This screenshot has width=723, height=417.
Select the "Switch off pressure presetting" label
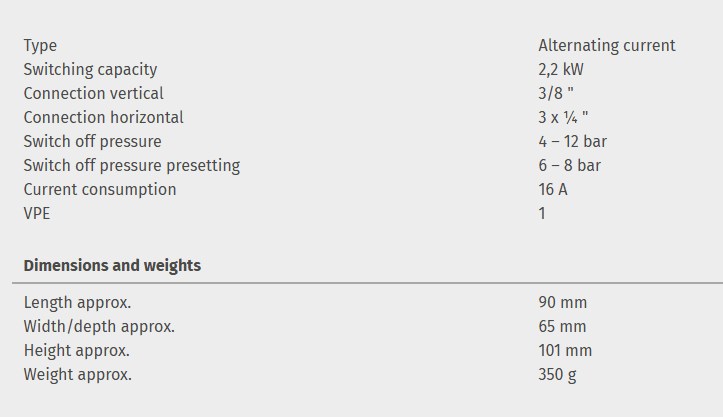pos(131,165)
